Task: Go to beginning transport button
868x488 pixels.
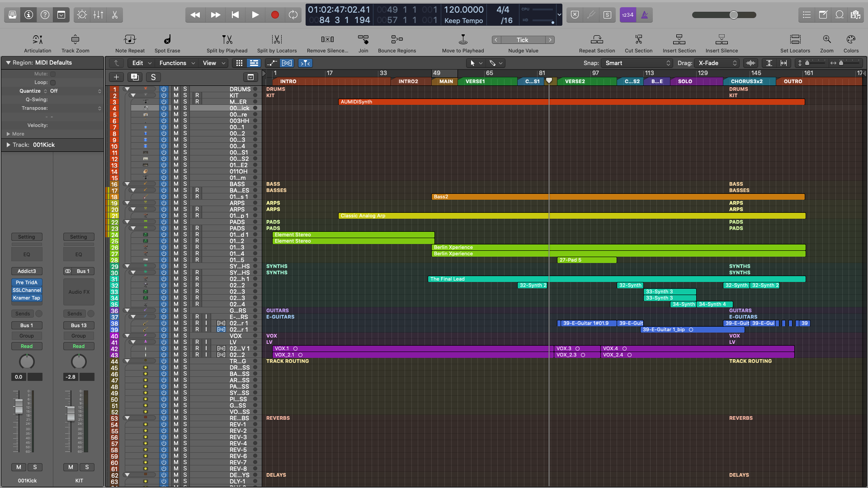Action: (235, 15)
